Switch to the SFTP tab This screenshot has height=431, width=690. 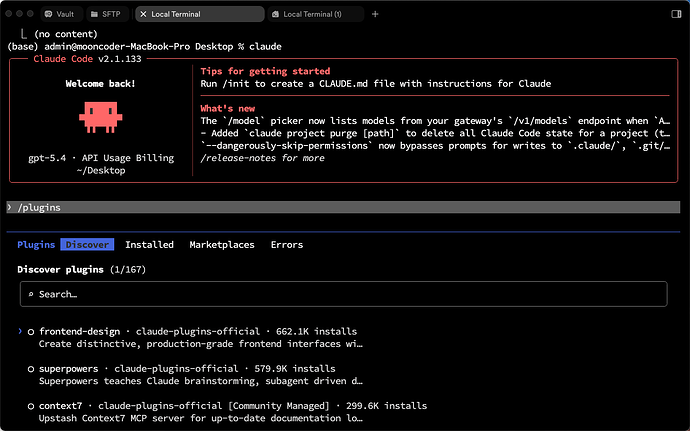coord(107,14)
